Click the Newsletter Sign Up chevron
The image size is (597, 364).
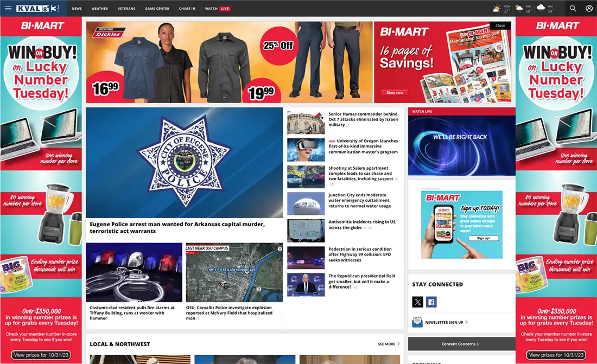pyautogui.click(x=466, y=322)
